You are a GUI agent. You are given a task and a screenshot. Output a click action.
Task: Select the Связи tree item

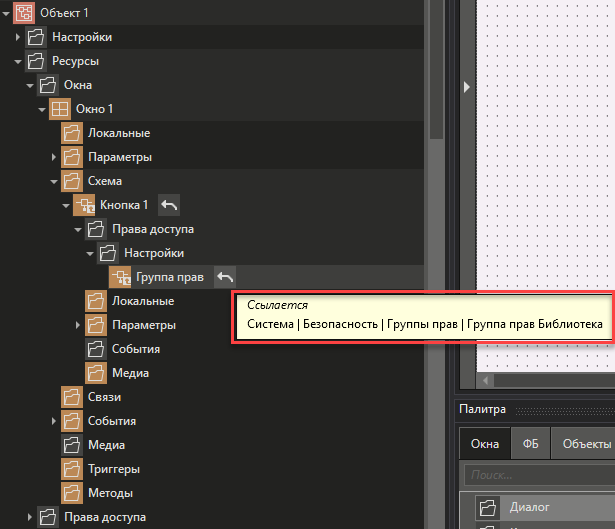pyautogui.click(x=105, y=397)
